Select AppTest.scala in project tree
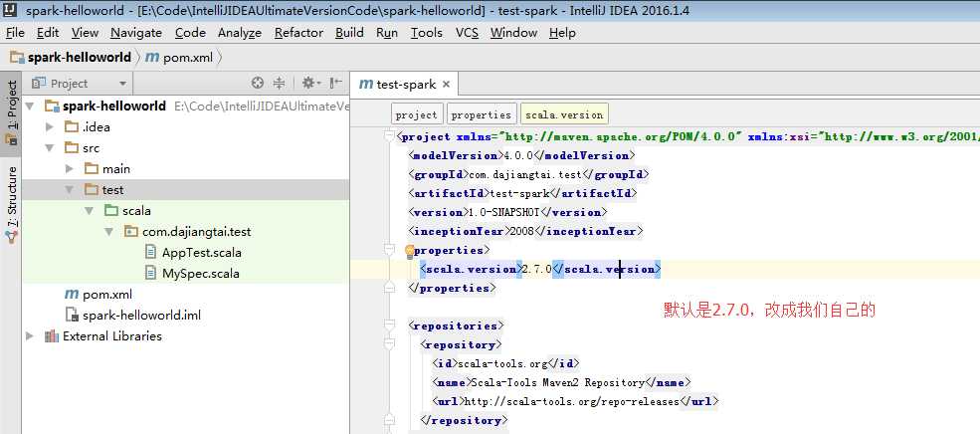Screen dimensions: 980x434 click(202, 252)
